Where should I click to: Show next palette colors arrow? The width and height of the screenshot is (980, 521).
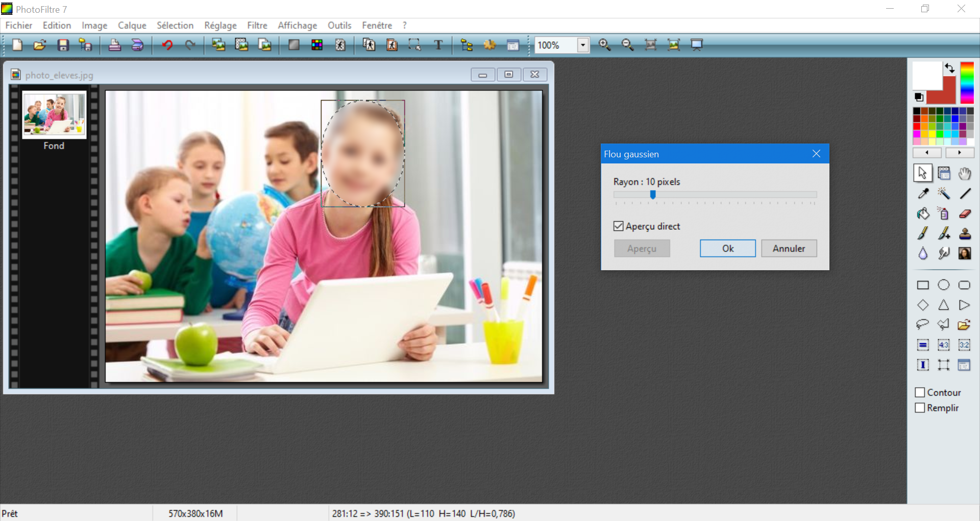pyautogui.click(x=960, y=153)
